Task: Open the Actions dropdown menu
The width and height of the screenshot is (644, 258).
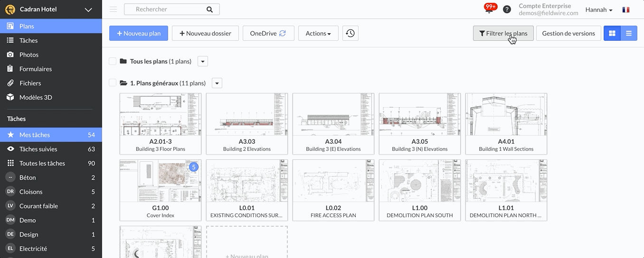Action: 318,33
